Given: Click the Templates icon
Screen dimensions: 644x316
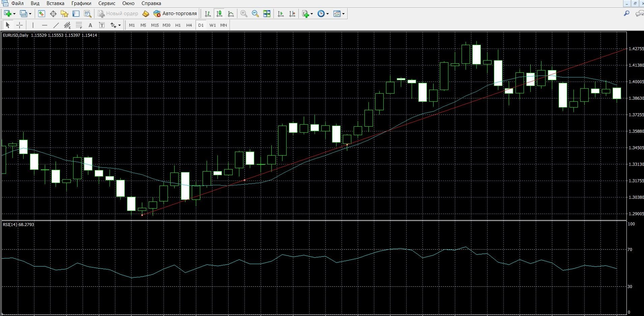Looking at the screenshot, I should point(337,14).
